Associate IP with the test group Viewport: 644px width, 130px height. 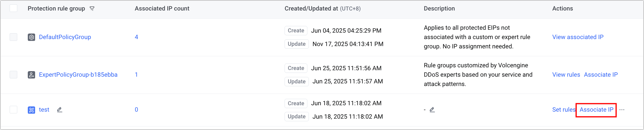(596, 110)
